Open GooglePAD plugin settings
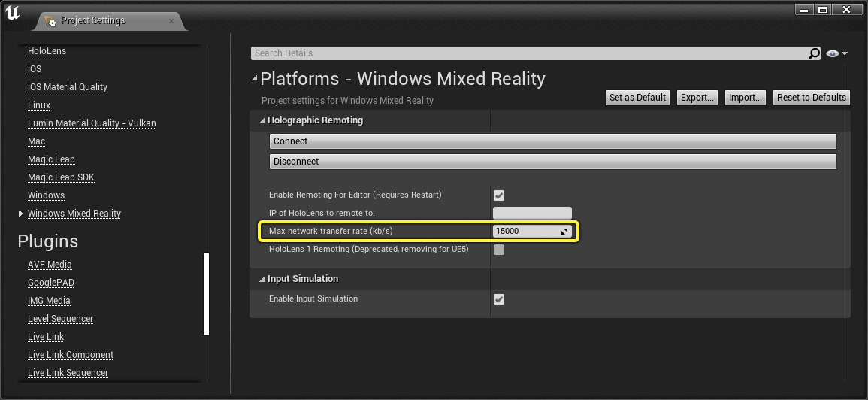This screenshot has width=868, height=400. [x=51, y=283]
